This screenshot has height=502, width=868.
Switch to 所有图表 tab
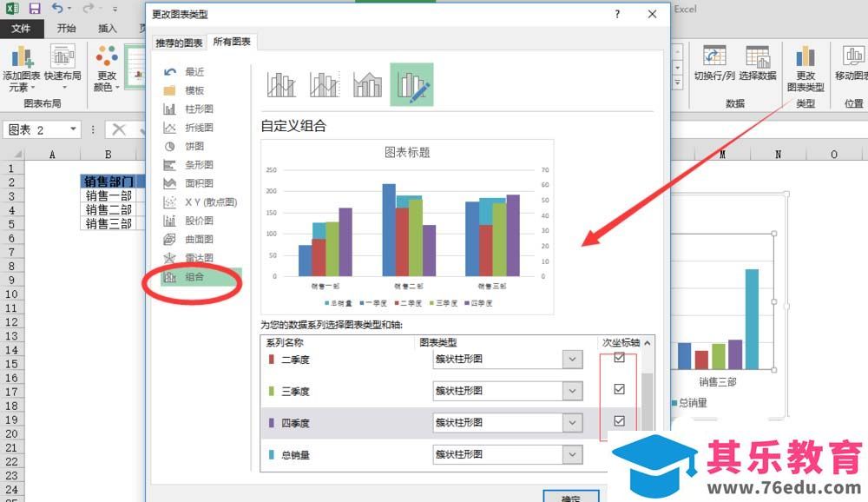click(x=232, y=42)
